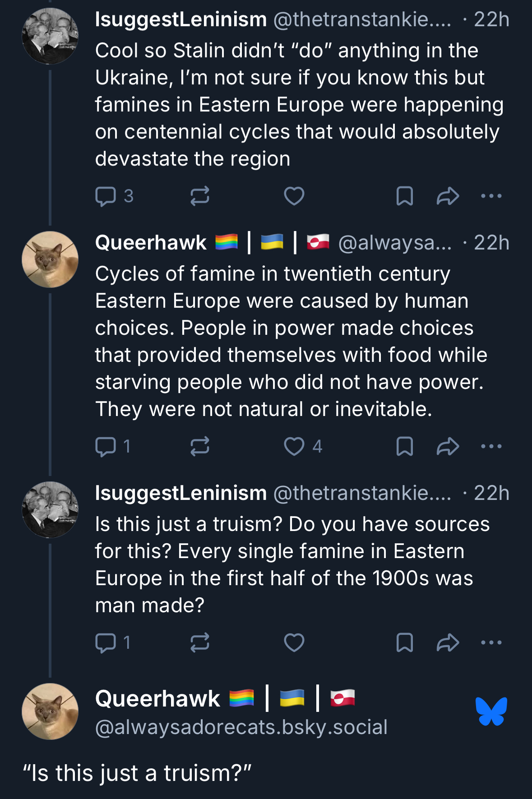Viewport: 532px width, 799px height.
Task: Reply to the "Is this just a truism?" post
Action: 106,643
